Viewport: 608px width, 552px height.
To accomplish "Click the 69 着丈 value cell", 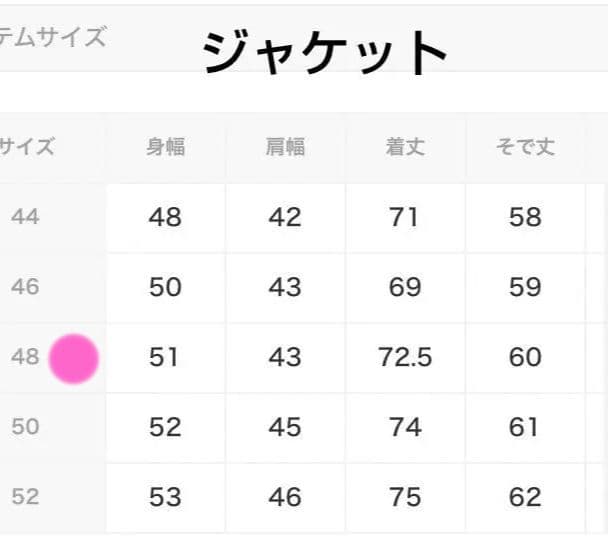I will pos(405,287).
